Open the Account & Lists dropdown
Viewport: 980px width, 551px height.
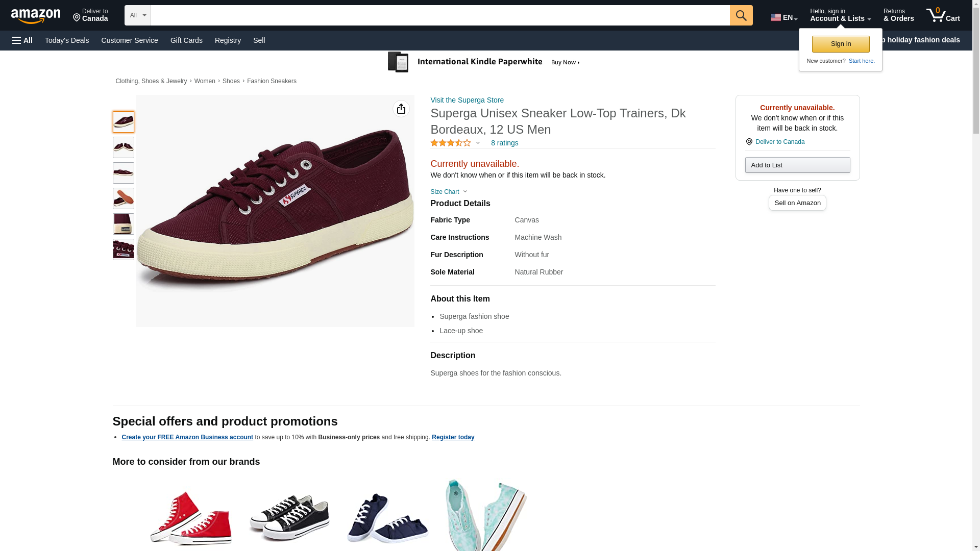click(x=840, y=15)
